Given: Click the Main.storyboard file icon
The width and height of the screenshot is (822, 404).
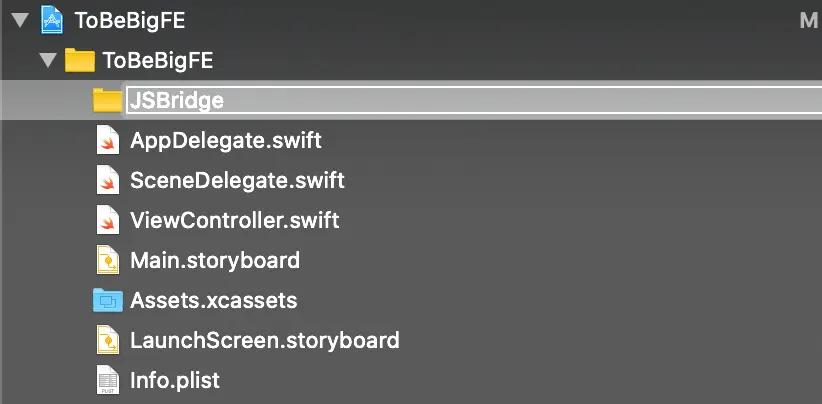Looking at the screenshot, I should pos(108,261).
